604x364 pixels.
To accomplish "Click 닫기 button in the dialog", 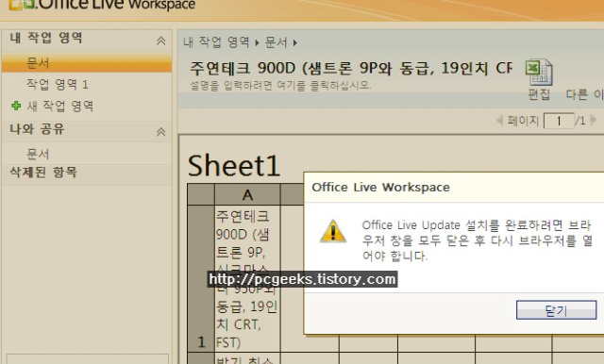I will tap(556, 310).
